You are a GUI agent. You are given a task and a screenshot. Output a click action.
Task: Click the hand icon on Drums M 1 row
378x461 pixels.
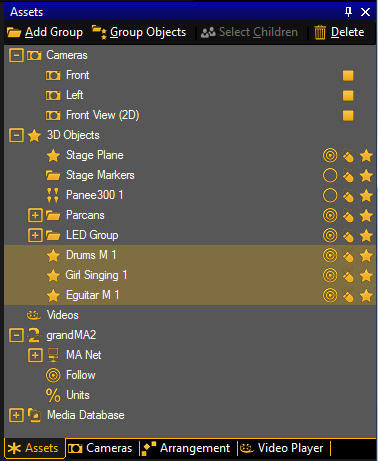348,255
